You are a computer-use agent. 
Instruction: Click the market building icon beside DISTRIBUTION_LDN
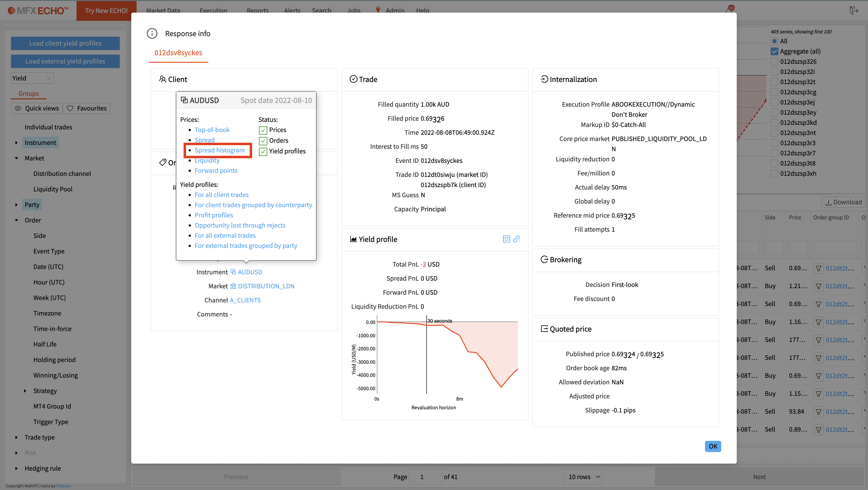click(233, 286)
